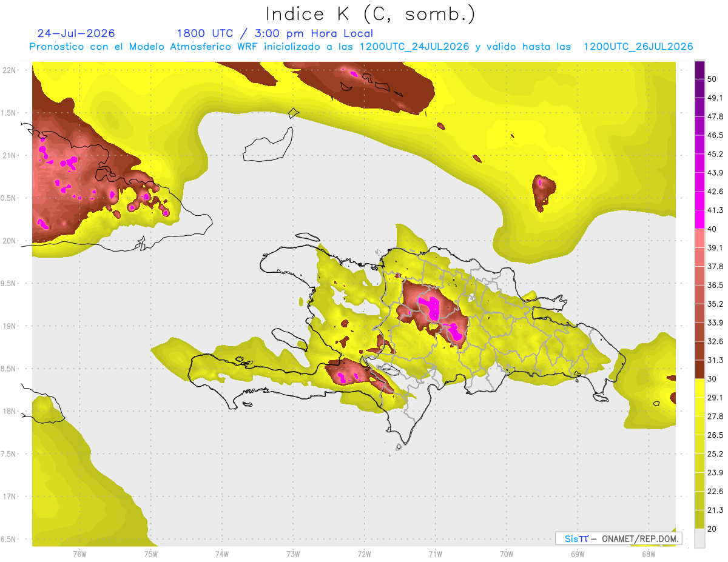Screen dimensions: 728x562
Task: Click the 21N latitude label
Action: pos(9,155)
